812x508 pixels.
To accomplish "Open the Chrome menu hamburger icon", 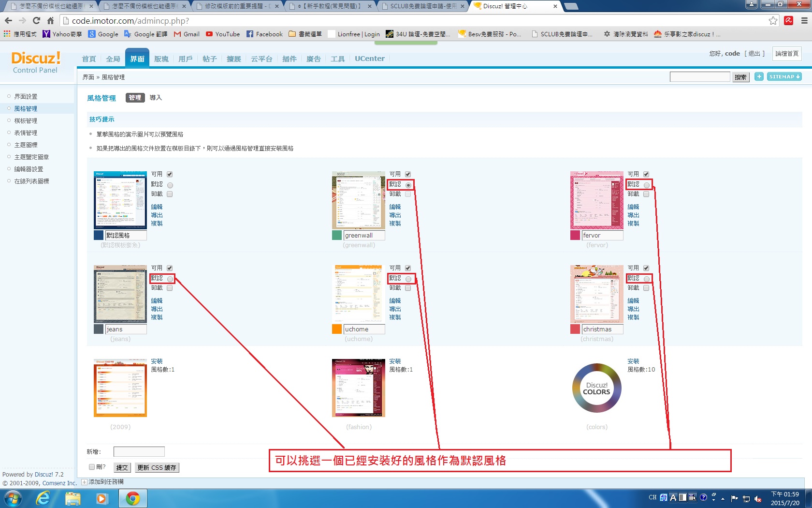I will pos(804,21).
